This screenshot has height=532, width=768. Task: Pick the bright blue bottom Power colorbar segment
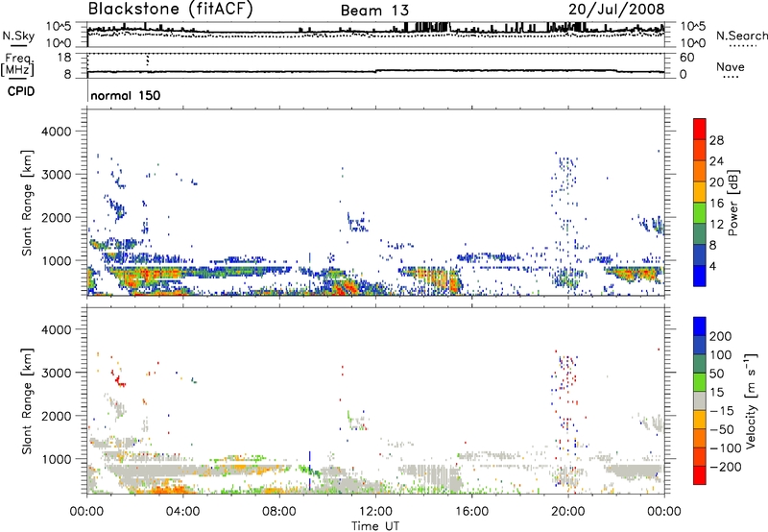pos(700,276)
